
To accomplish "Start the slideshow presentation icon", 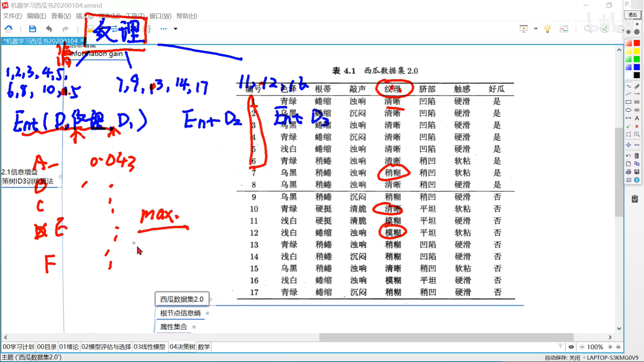I will coord(523,29).
